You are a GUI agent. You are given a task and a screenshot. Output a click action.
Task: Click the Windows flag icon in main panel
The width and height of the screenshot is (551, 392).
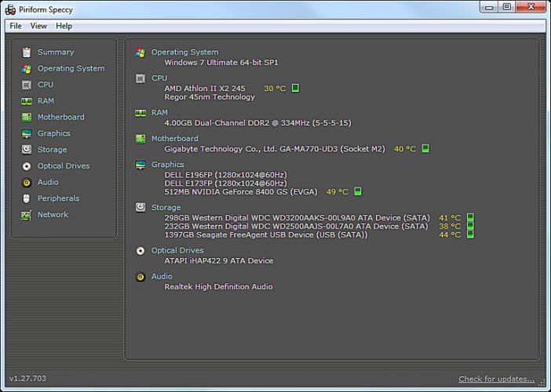(140, 53)
